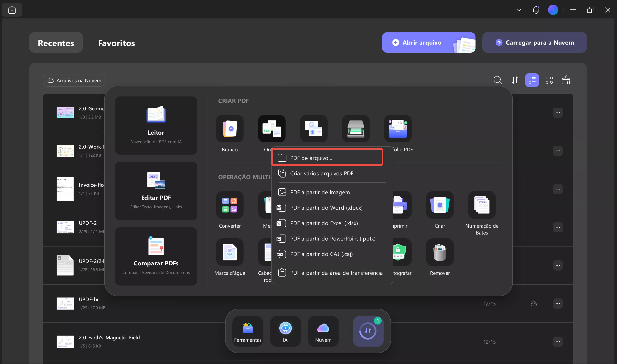Open the Marca d'água tool
This screenshot has width=617, height=364.
pos(230,252)
